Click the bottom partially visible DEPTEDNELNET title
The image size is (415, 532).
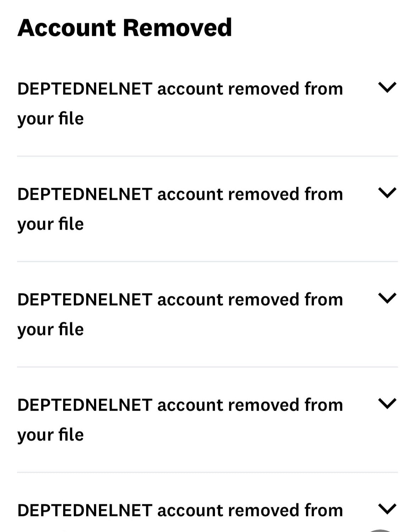pos(180,510)
